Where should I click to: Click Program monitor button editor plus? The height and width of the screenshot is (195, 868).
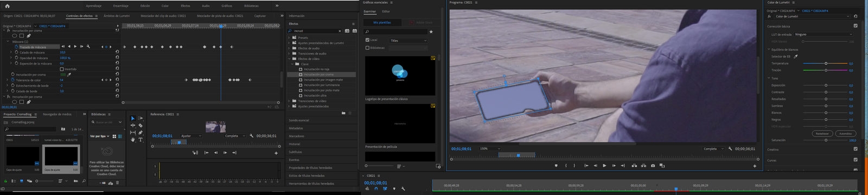coord(755,166)
